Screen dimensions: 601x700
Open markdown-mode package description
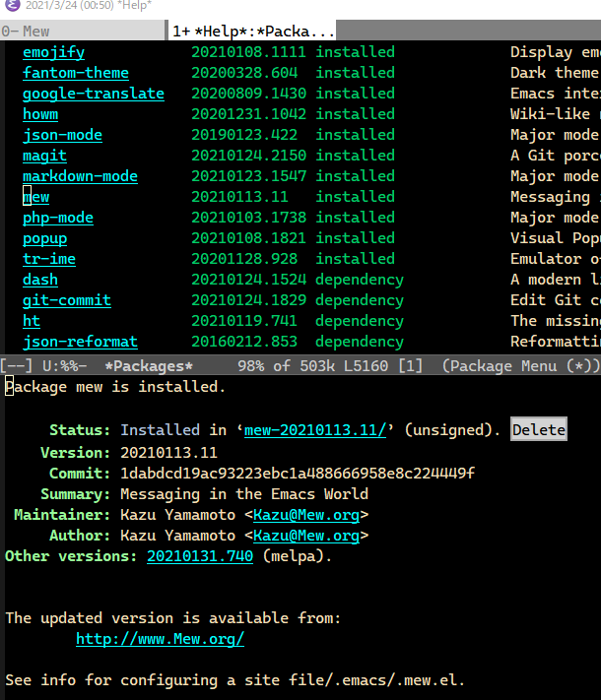(x=80, y=176)
